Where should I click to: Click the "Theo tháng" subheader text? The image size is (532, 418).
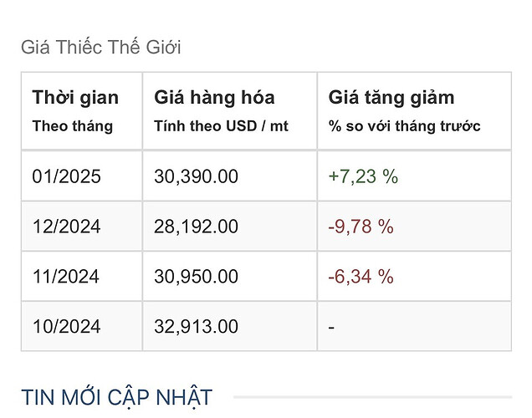pyautogui.click(x=72, y=126)
